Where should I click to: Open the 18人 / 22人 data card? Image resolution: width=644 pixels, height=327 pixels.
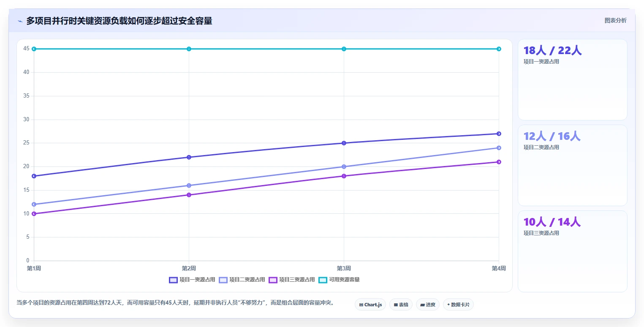click(572, 80)
